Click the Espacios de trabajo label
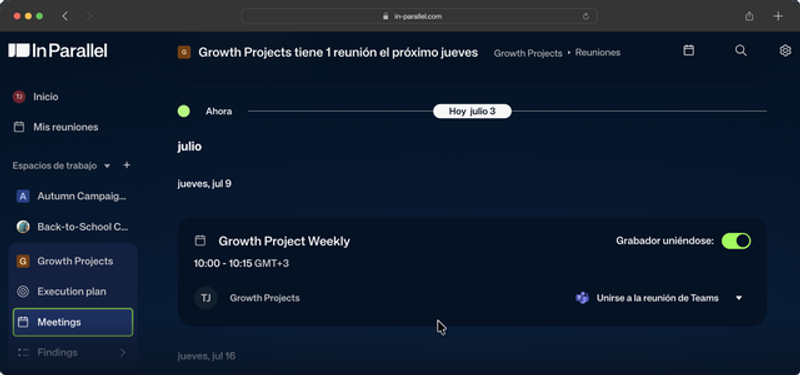The image size is (800, 375). pyautogui.click(x=55, y=166)
